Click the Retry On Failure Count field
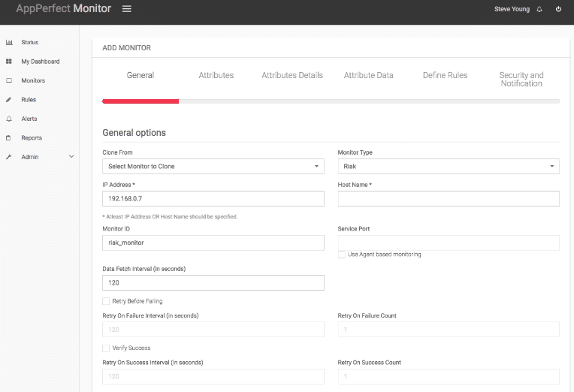Image resolution: width=574 pixels, height=392 pixels. pos(449,330)
